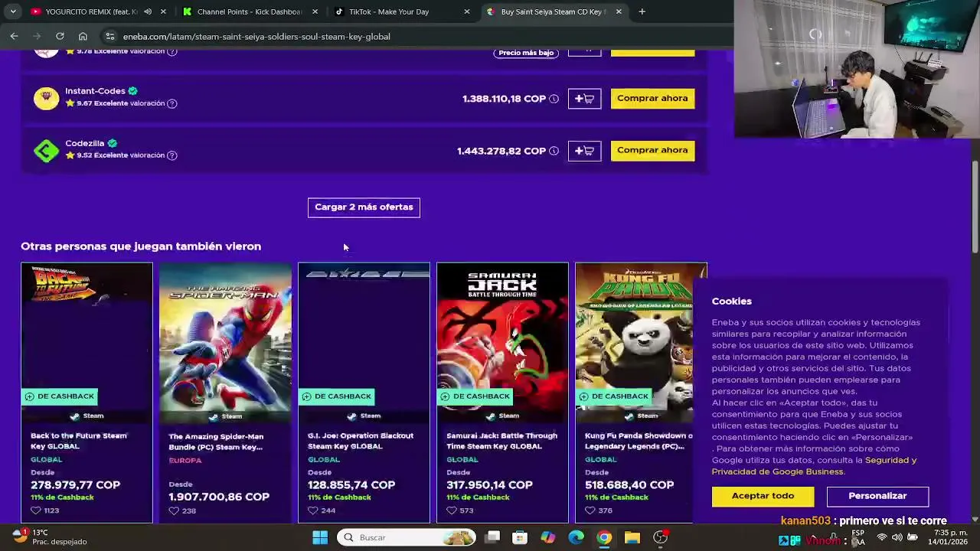Add Instant-Codes offer to cart
This screenshot has width=980, height=551.
(584, 98)
